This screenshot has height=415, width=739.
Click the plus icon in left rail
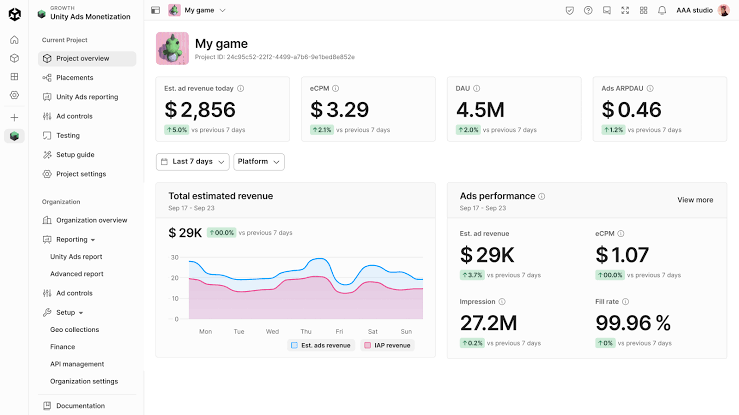[15, 118]
